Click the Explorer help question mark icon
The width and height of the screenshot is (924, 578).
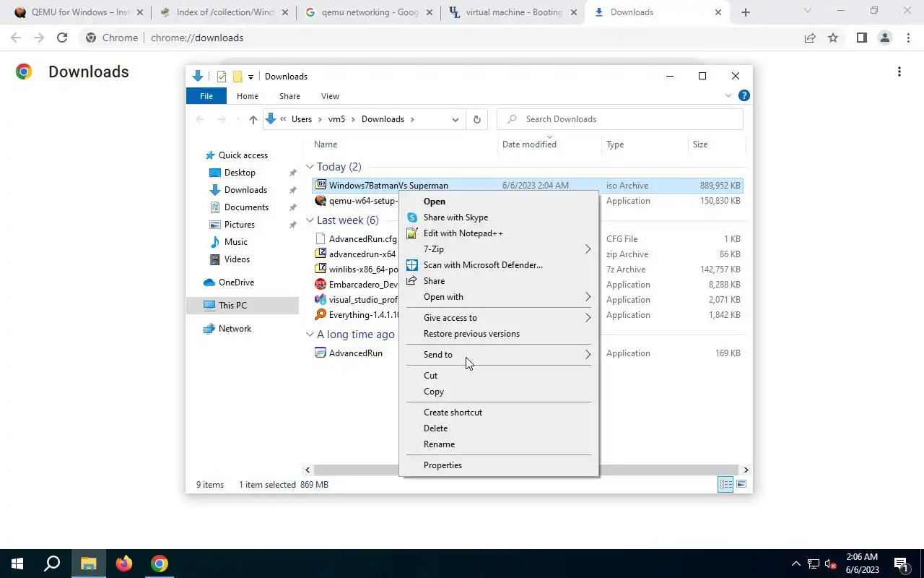click(744, 95)
